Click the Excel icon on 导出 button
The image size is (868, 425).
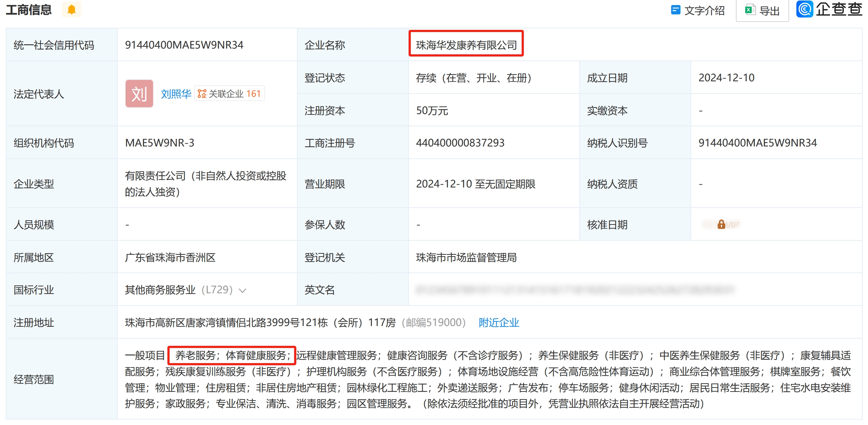[750, 10]
